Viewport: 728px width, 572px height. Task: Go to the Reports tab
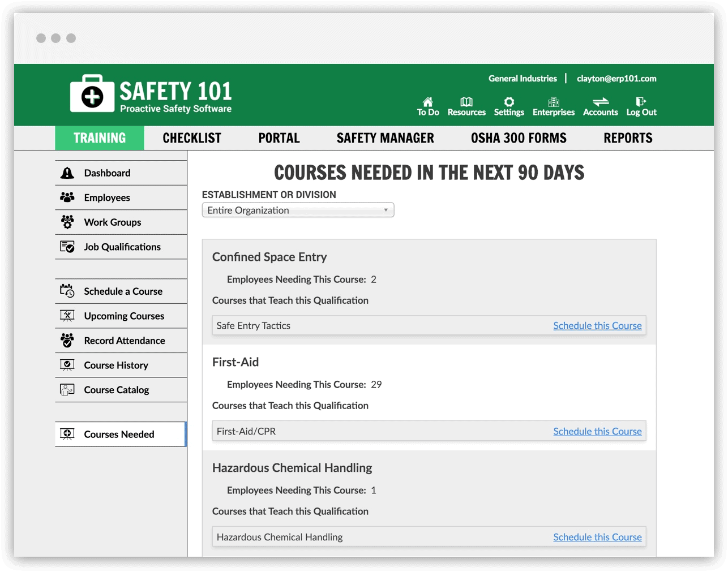pos(628,138)
